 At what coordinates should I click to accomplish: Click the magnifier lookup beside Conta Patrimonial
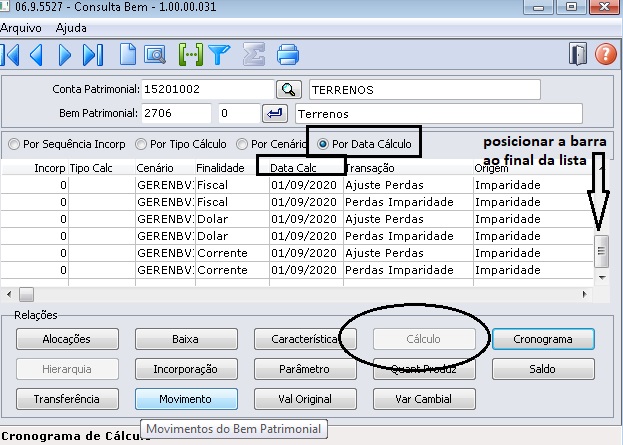[288, 89]
